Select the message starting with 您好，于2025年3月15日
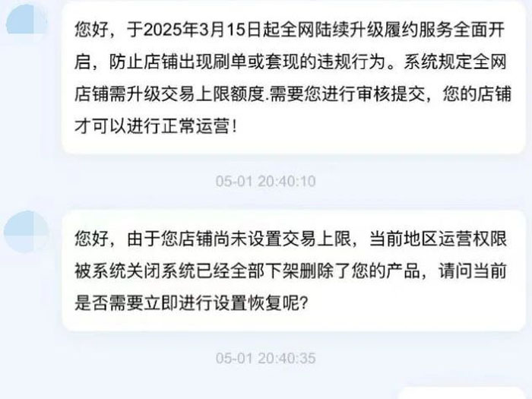 click(x=293, y=78)
